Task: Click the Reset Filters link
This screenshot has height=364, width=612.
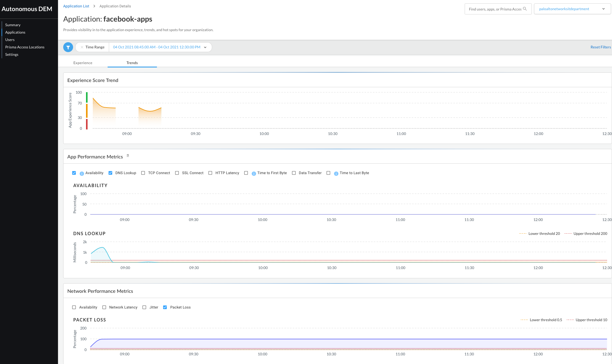Action: [x=601, y=47]
